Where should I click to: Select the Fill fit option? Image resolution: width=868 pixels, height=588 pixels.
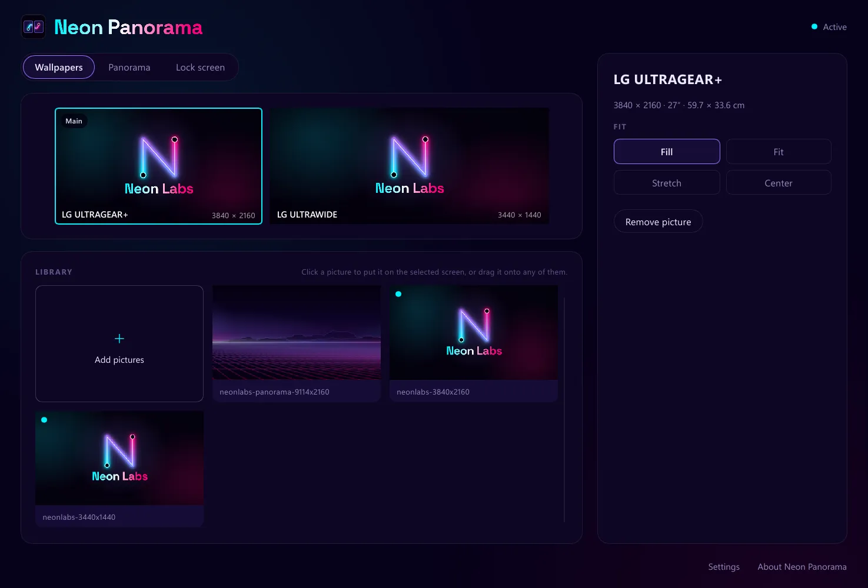(x=667, y=152)
